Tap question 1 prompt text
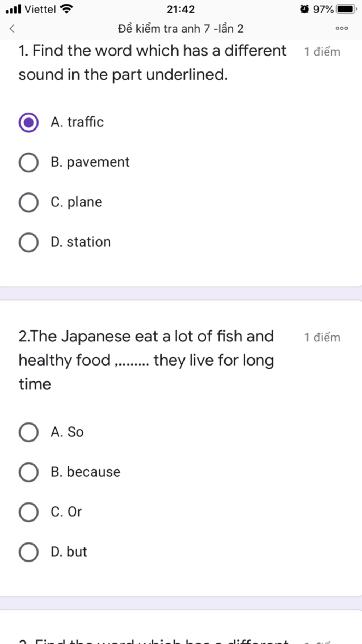This screenshot has width=362, height=644. (x=152, y=63)
